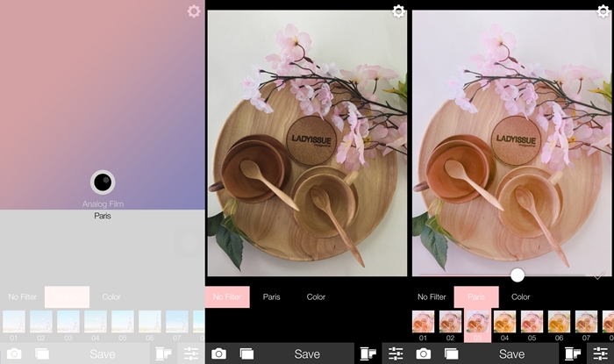Screen dimensions: 614x364
Task: Open photo gallery icon in the middle screen's bottom bar
Action: pos(246,353)
